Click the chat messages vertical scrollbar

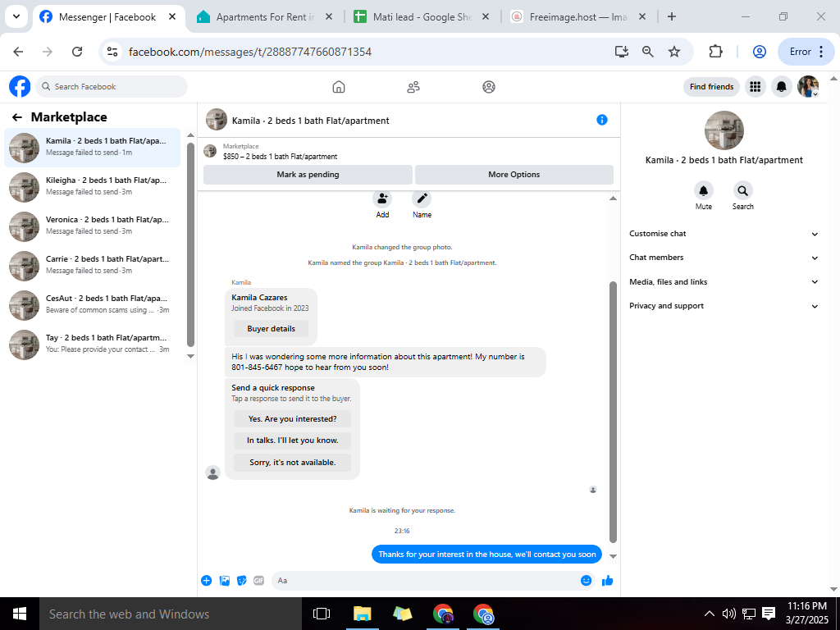click(x=614, y=413)
